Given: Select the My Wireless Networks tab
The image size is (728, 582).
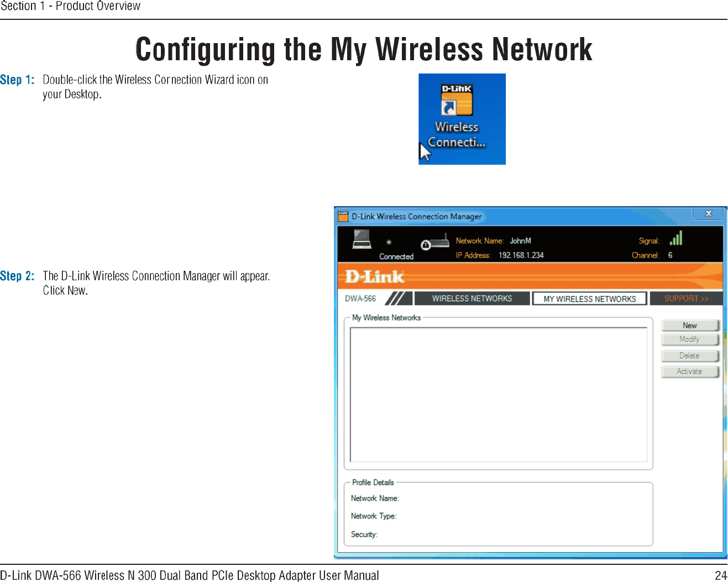Looking at the screenshot, I should (x=590, y=299).
